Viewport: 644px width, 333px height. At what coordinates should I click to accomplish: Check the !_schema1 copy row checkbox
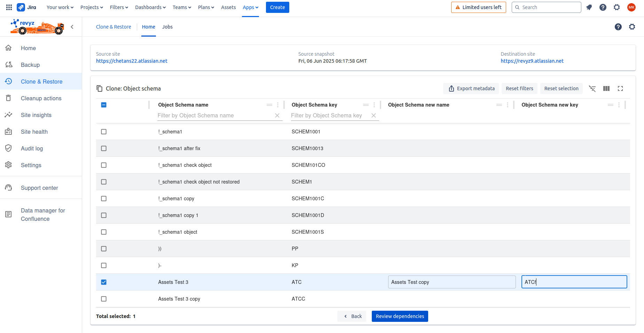pyautogui.click(x=104, y=199)
